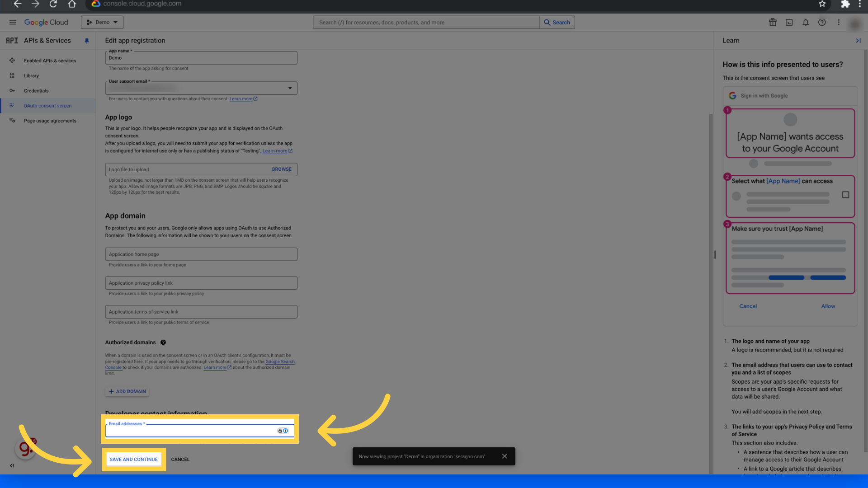
Task: Click the Application home page field
Action: (x=201, y=254)
